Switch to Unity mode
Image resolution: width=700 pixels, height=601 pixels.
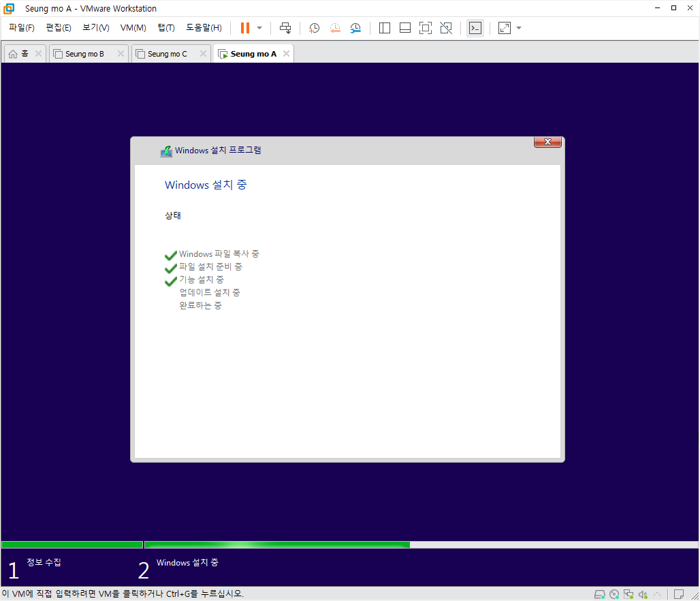click(x=446, y=28)
